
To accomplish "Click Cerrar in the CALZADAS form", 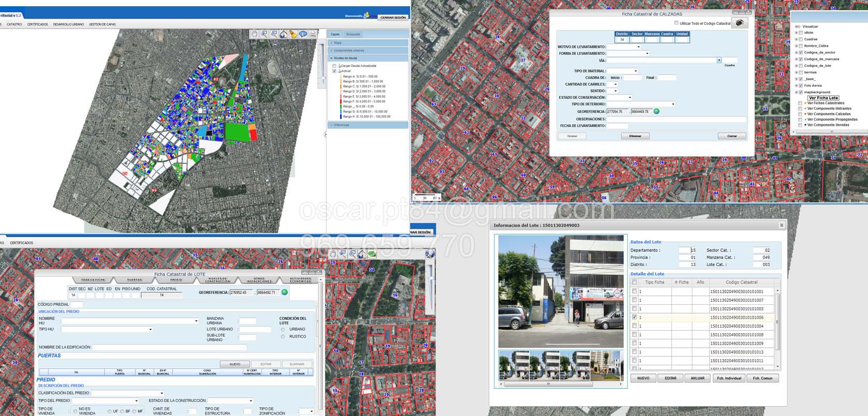I will 732,136.
